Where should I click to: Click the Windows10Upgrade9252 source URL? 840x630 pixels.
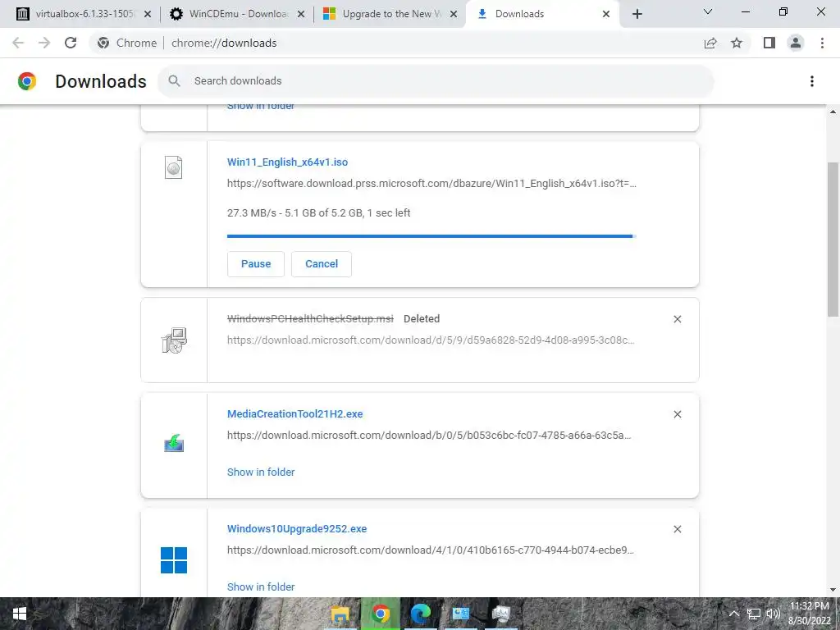tap(431, 550)
